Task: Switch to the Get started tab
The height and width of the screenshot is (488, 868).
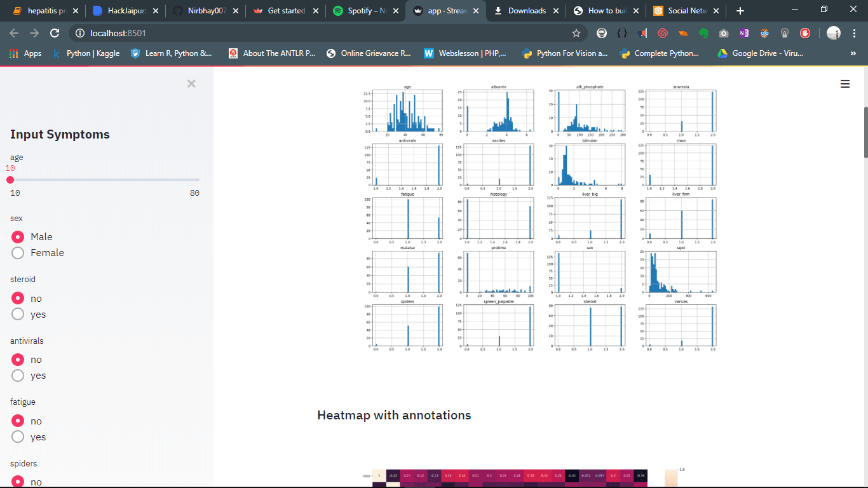Action: (x=285, y=11)
